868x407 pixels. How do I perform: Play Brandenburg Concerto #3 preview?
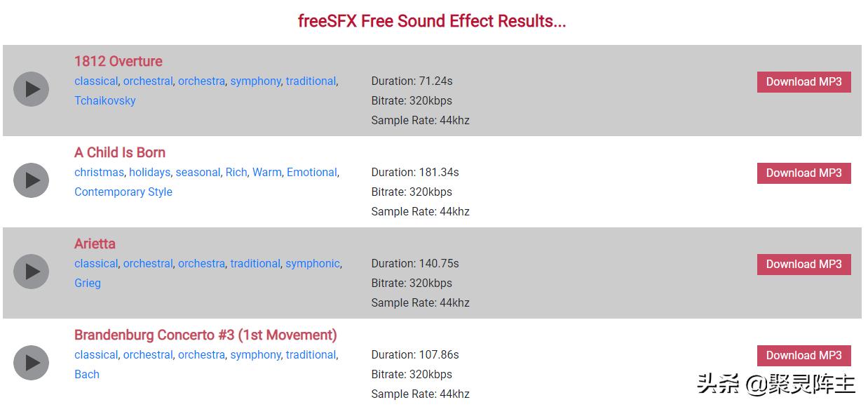[x=31, y=363]
